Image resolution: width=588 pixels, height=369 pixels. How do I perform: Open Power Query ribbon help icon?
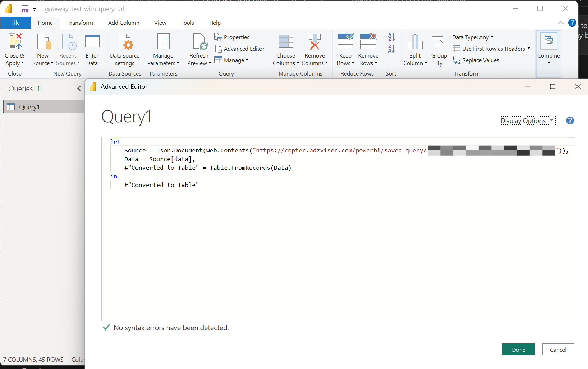tap(572, 23)
